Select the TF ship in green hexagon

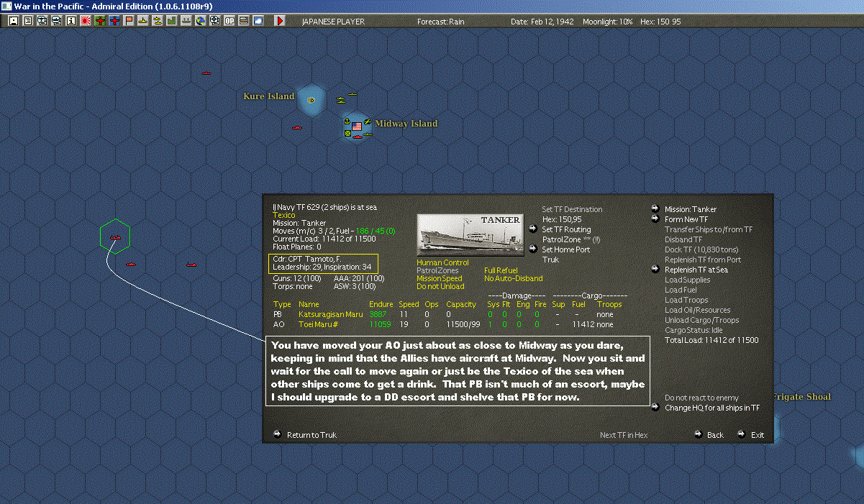point(114,237)
